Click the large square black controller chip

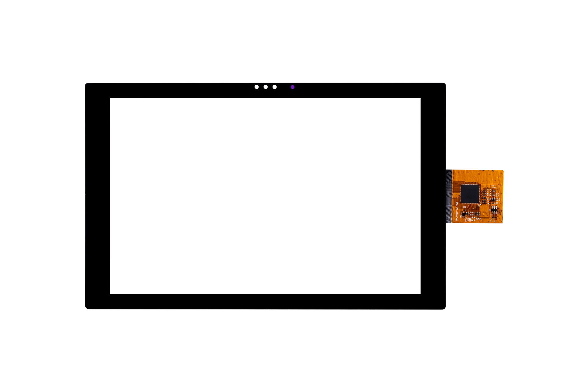click(x=470, y=194)
